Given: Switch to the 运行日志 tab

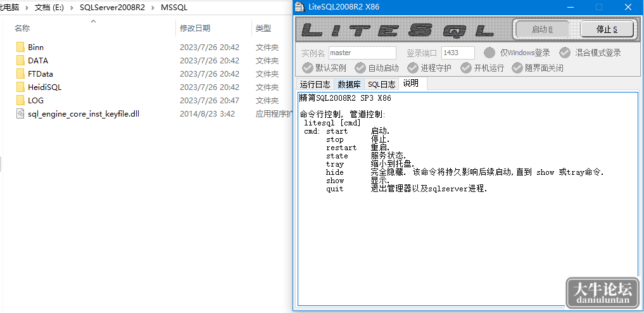Looking at the screenshot, I should 315,84.
